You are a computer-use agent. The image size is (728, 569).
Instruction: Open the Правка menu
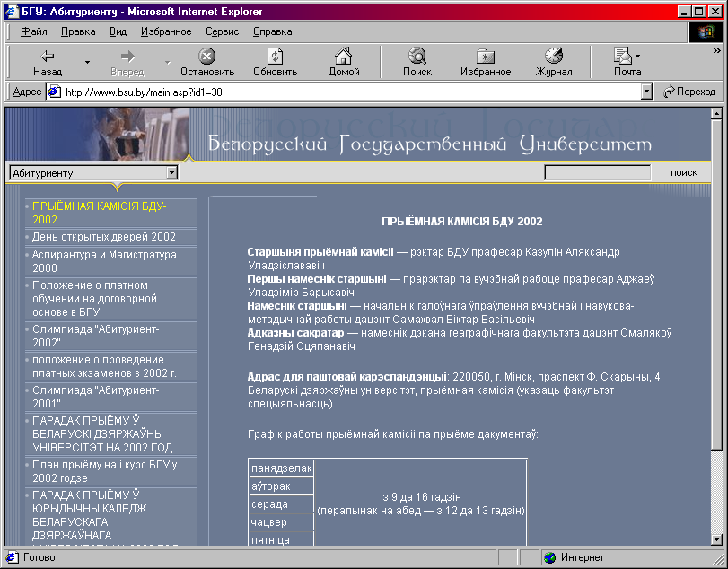pyautogui.click(x=78, y=31)
